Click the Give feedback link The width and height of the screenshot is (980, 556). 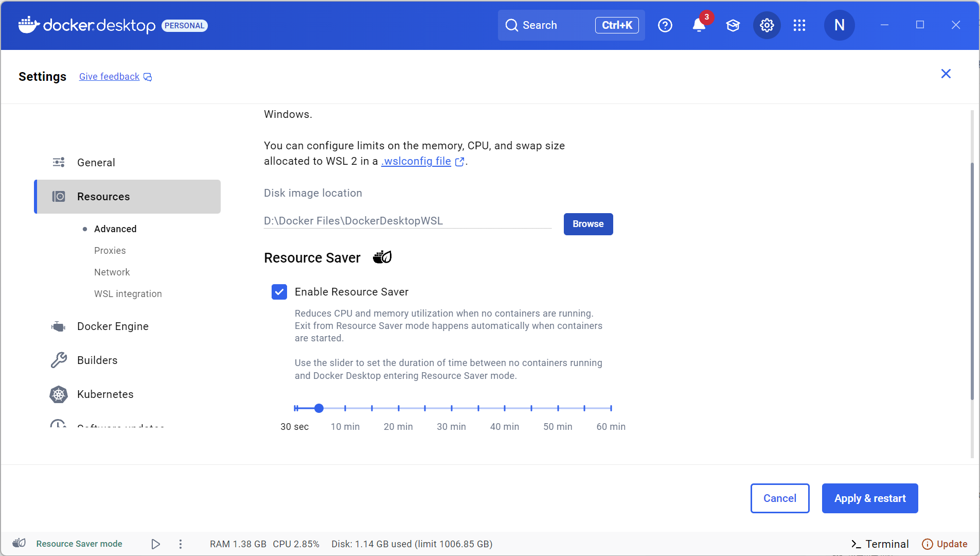(109, 76)
